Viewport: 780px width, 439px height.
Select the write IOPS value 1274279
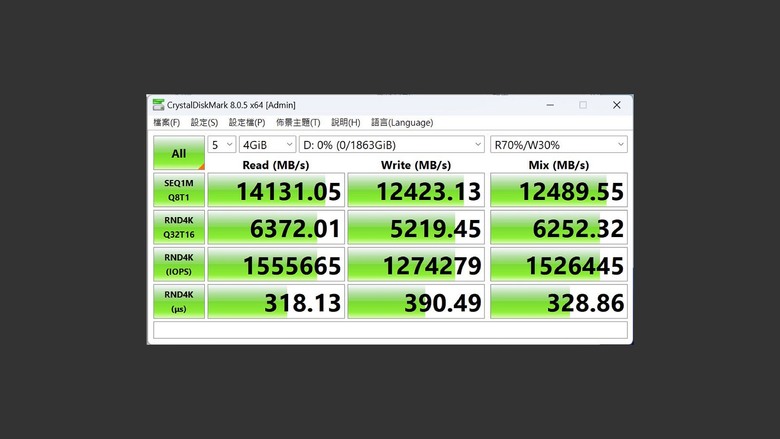click(x=416, y=264)
